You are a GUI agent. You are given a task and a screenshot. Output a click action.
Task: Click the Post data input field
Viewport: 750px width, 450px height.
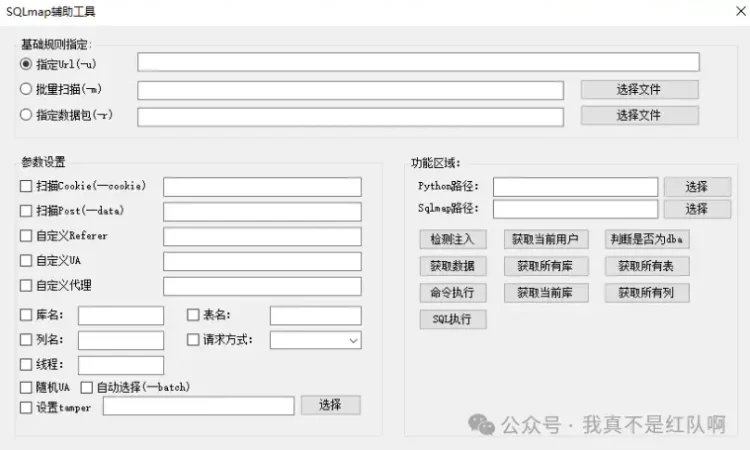[262, 212]
